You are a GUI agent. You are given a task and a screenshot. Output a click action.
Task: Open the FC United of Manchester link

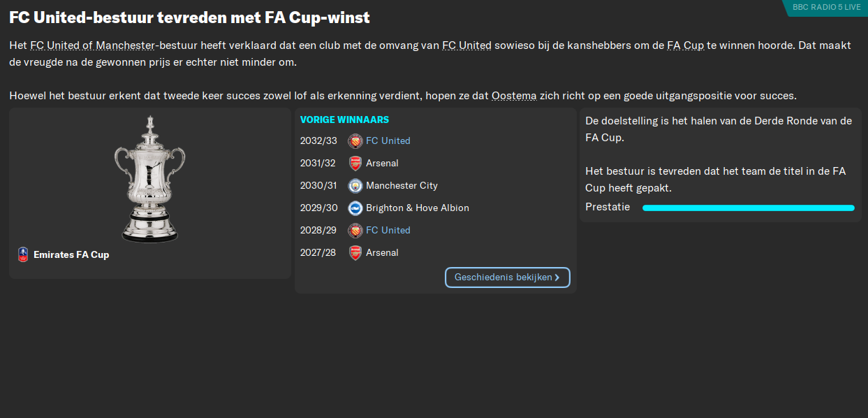92,45
